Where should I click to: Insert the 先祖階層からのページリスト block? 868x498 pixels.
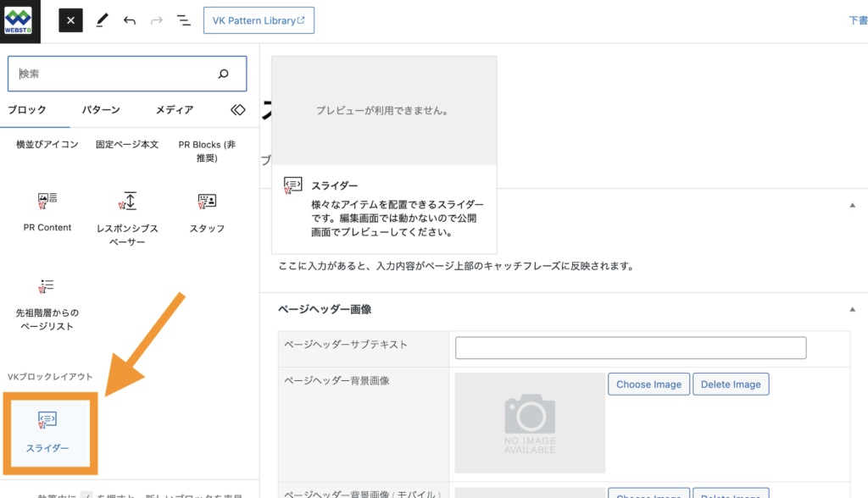click(x=47, y=303)
